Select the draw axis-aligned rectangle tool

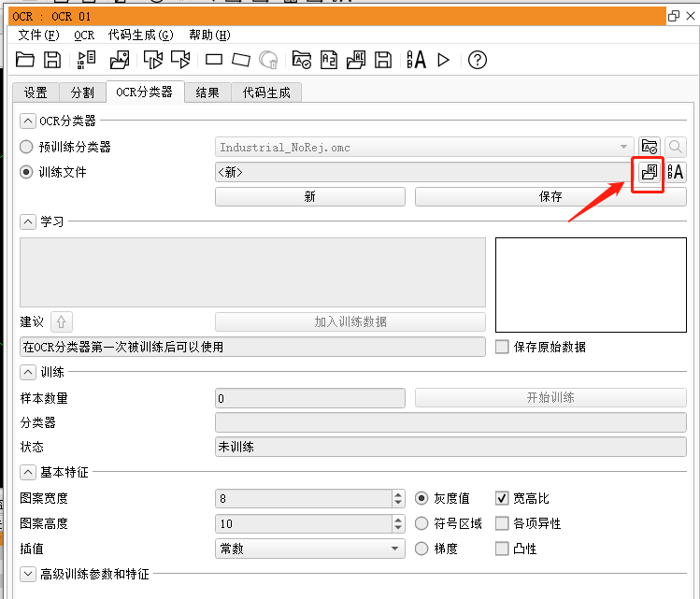[x=213, y=60]
